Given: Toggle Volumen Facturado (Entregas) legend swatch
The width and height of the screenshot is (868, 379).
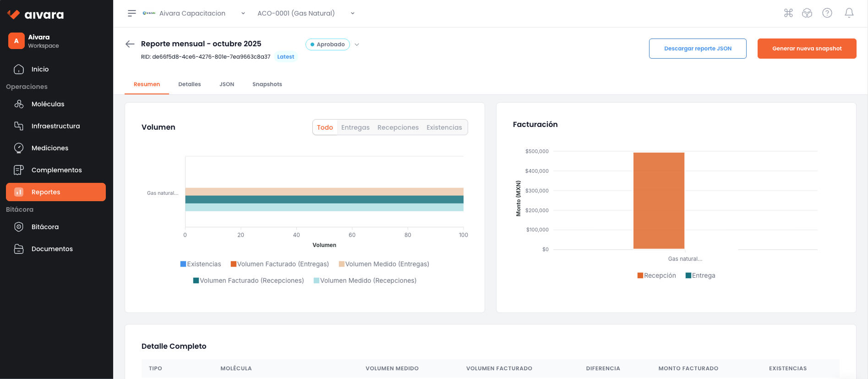Looking at the screenshot, I should pyautogui.click(x=234, y=264).
